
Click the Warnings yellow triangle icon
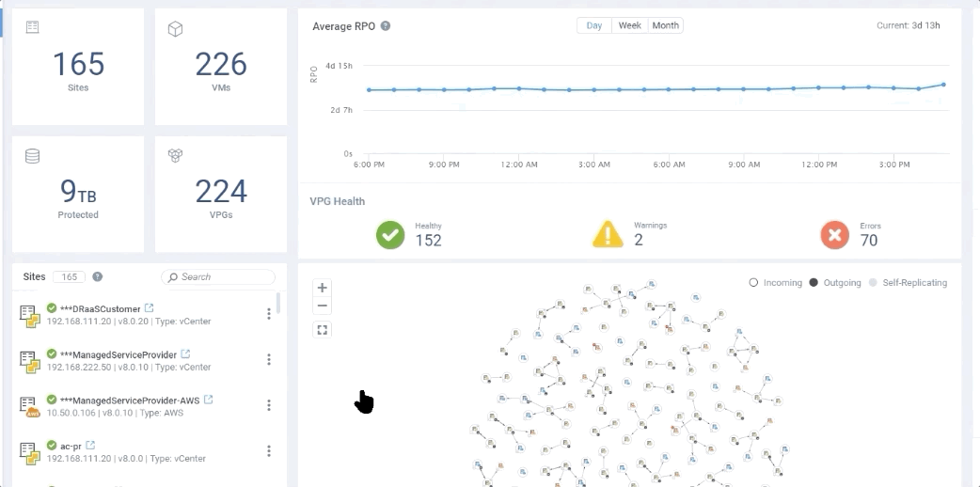click(608, 235)
